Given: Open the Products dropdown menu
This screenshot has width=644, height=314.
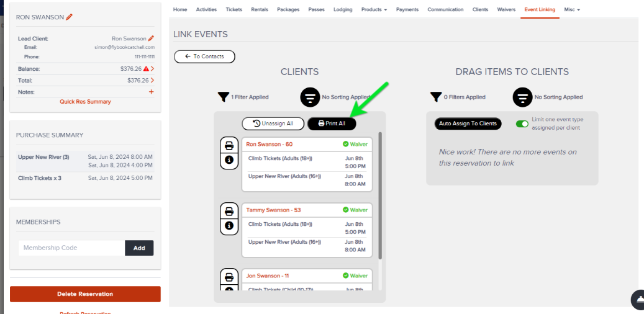Looking at the screenshot, I should pyautogui.click(x=374, y=9).
